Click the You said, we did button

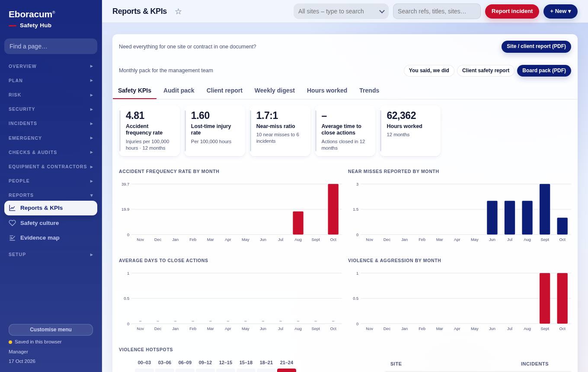(429, 71)
